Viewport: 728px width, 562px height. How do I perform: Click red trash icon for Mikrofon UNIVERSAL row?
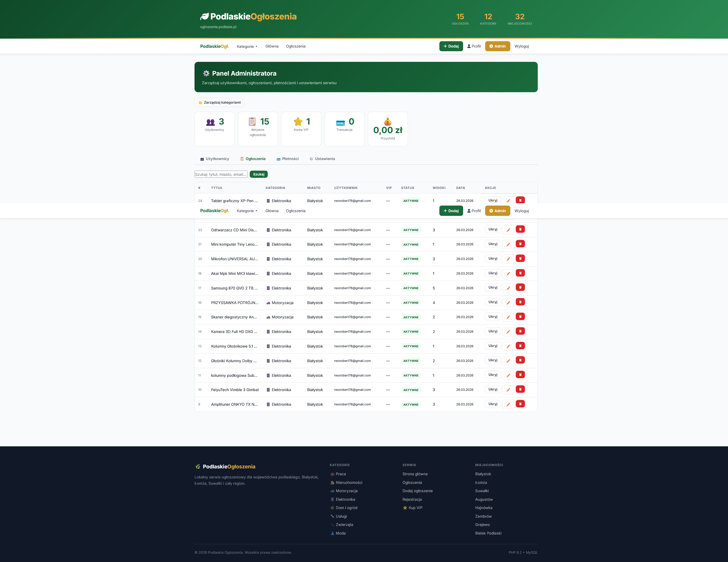520,259
